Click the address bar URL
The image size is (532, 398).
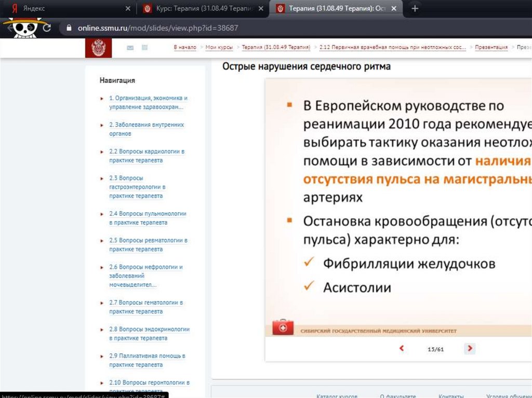coord(158,28)
